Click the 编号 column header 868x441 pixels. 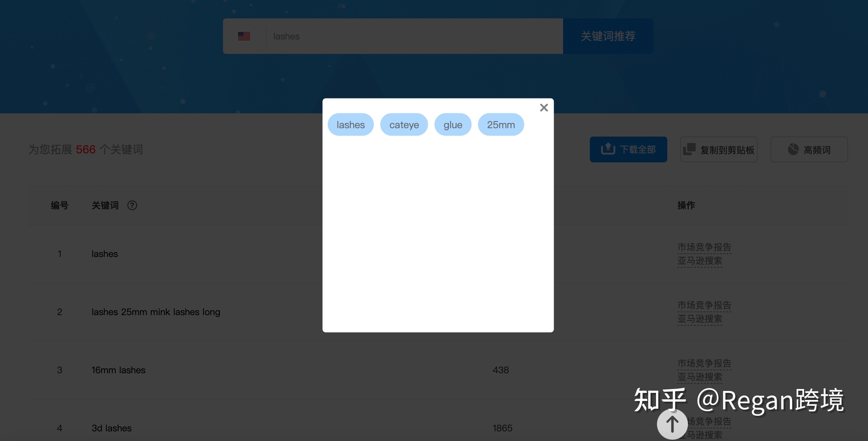pos(60,205)
